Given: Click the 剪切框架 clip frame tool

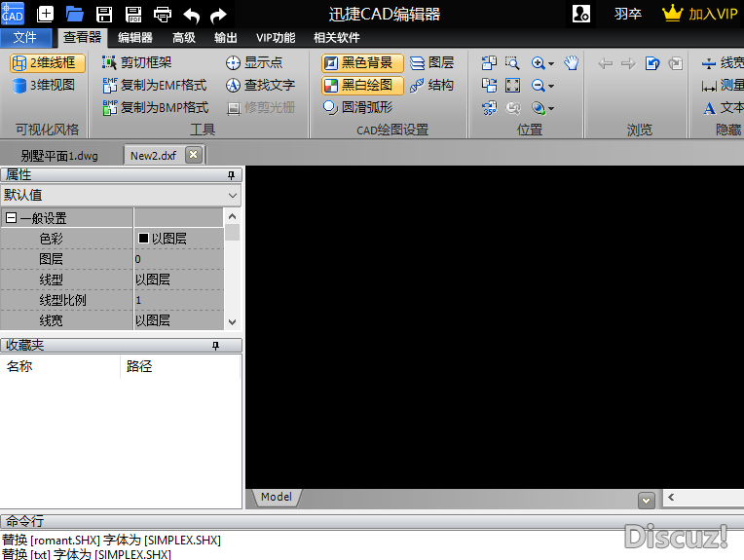Looking at the screenshot, I should (x=145, y=63).
